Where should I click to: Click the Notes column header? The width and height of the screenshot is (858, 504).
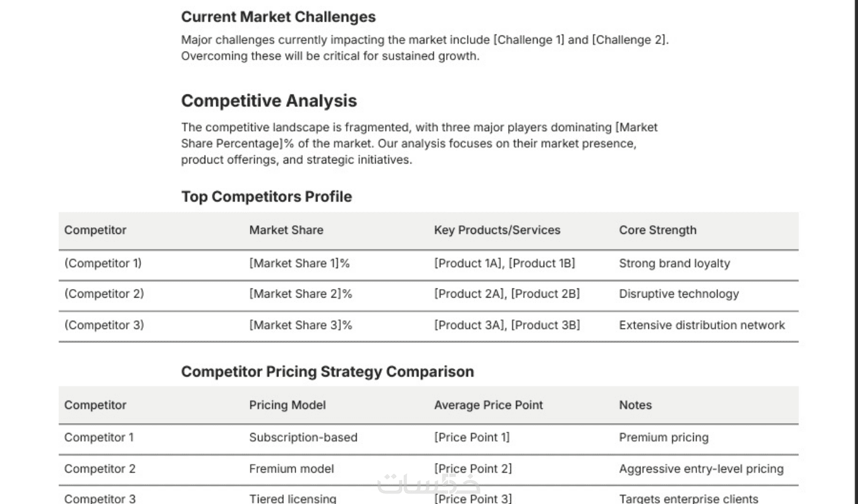click(635, 405)
